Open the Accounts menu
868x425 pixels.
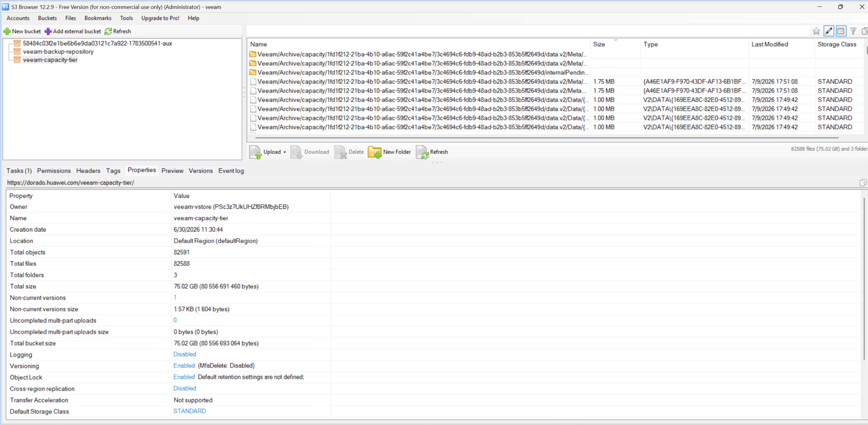(18, 18)
